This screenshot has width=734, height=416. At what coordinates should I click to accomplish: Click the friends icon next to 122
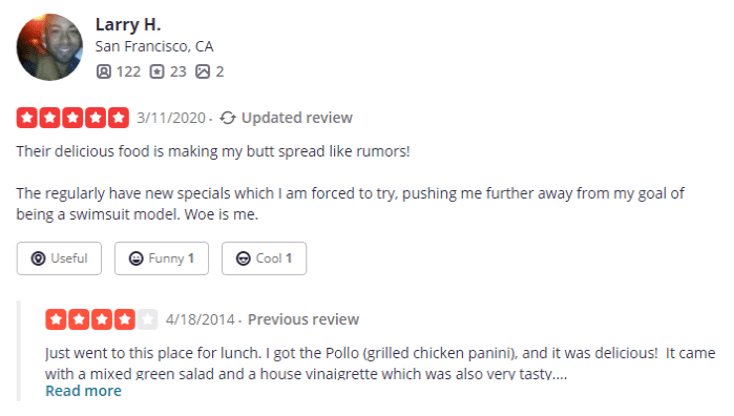(x=103, y=72)
